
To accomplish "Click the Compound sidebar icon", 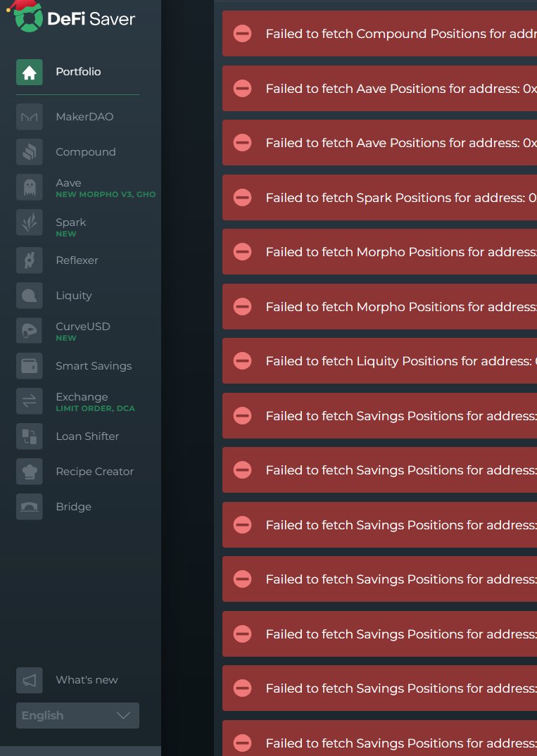I will [30, 152].
